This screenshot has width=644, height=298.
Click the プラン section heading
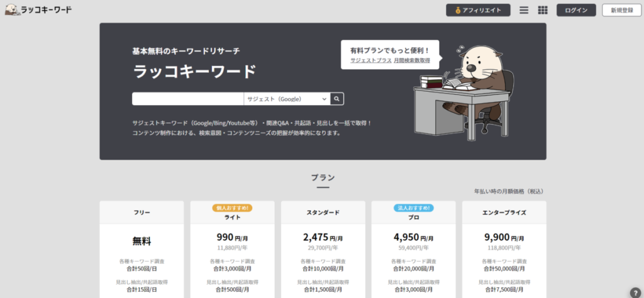[323, 178]
